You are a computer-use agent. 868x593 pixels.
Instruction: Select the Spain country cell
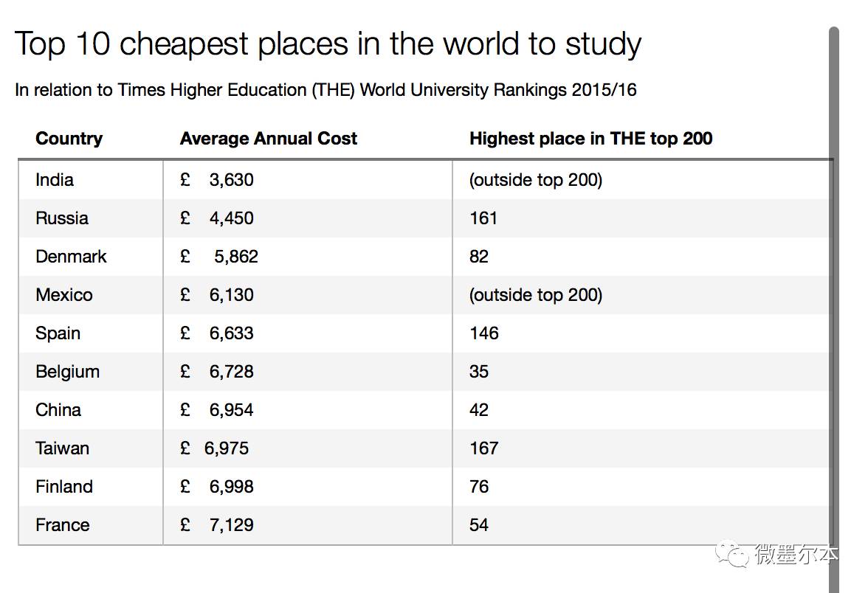[x=58, y=333]
